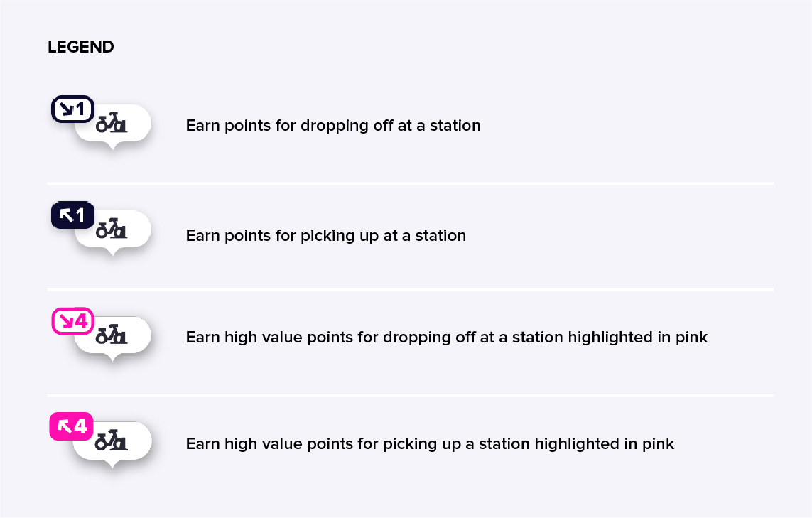Click the pink outlined drop-off 4 badge

[72, 321]
